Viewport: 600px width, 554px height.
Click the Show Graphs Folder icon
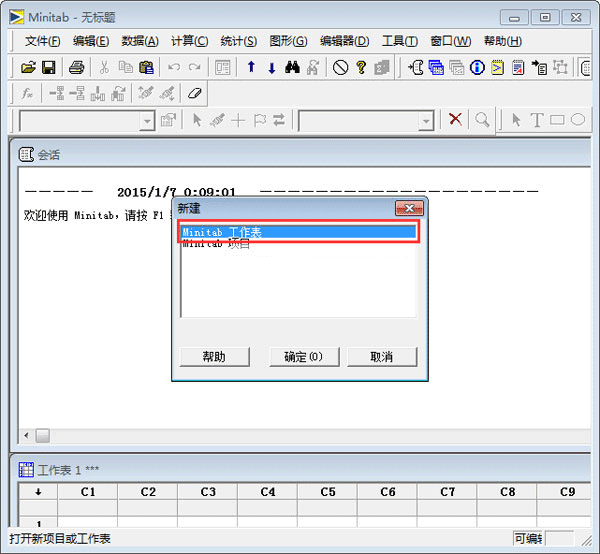click(x=457, y=68)
